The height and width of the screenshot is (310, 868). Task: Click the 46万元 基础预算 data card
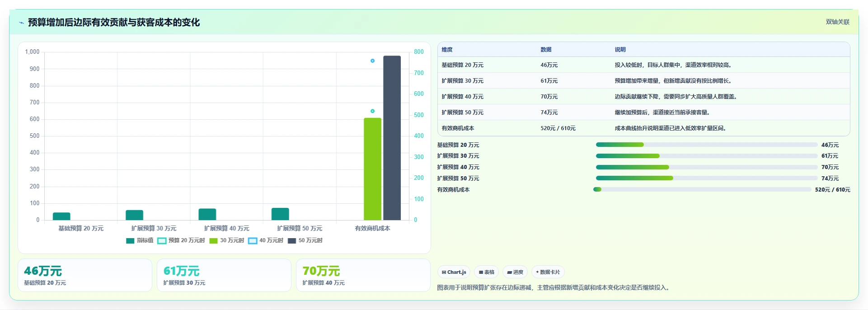coord(85,275)
